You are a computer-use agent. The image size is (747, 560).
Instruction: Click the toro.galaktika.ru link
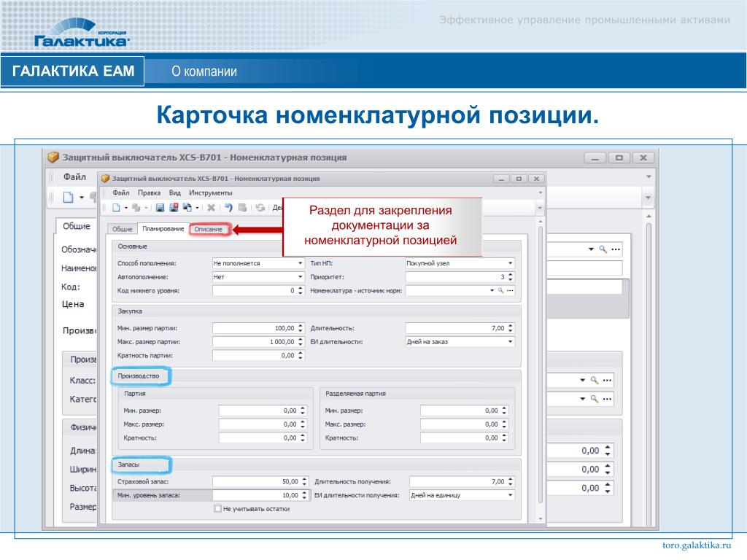coord(696,545)
